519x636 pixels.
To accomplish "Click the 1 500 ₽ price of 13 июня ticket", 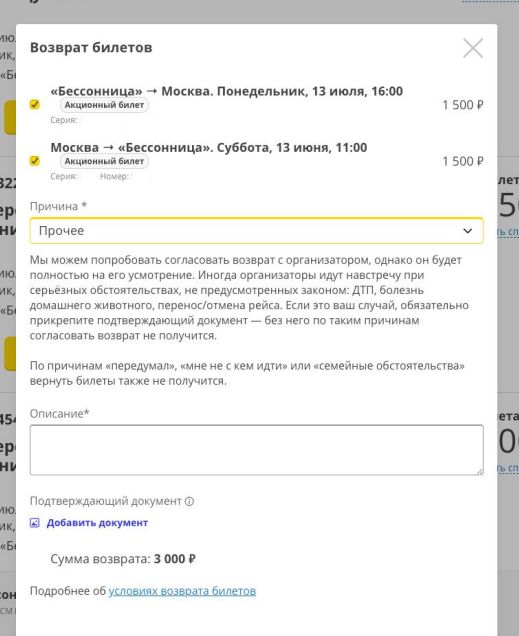I will (x=463, y=161).
